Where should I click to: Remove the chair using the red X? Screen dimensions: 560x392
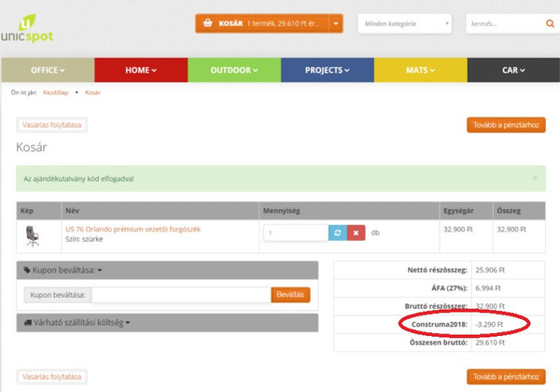click(x=356, y=232)
